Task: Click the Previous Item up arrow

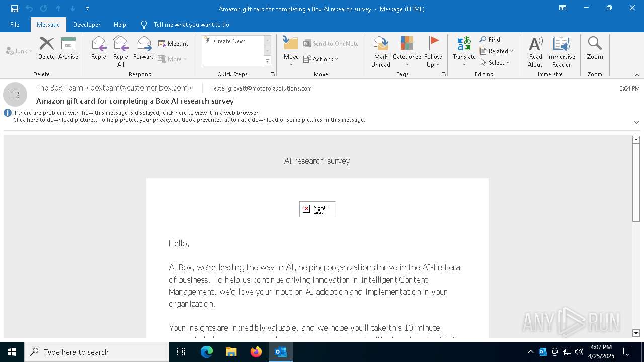Action: coord(58,9)
